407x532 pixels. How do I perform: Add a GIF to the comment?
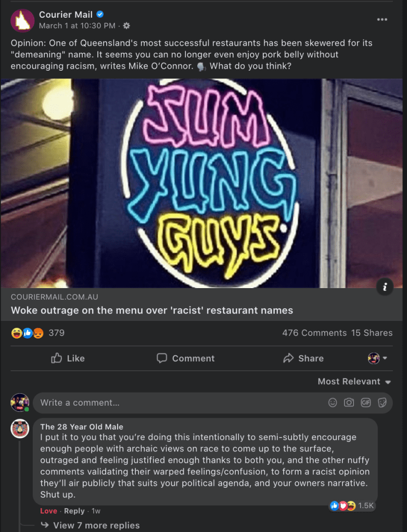[x=365, y=403]
